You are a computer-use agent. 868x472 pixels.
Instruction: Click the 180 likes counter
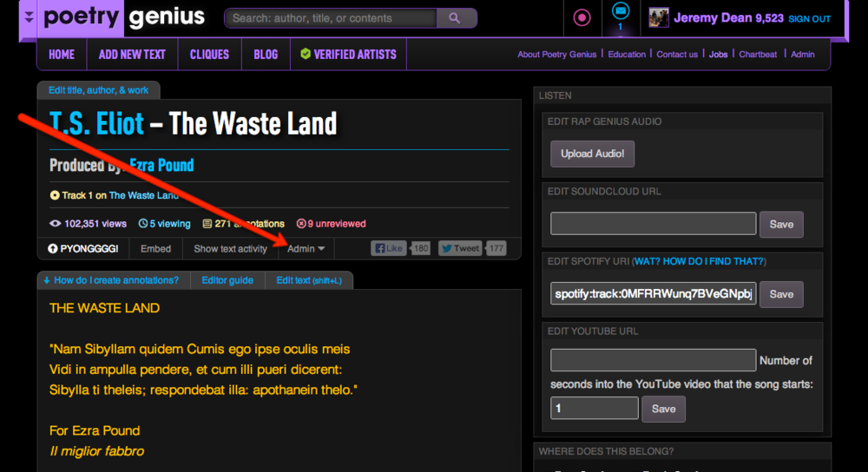421,248
